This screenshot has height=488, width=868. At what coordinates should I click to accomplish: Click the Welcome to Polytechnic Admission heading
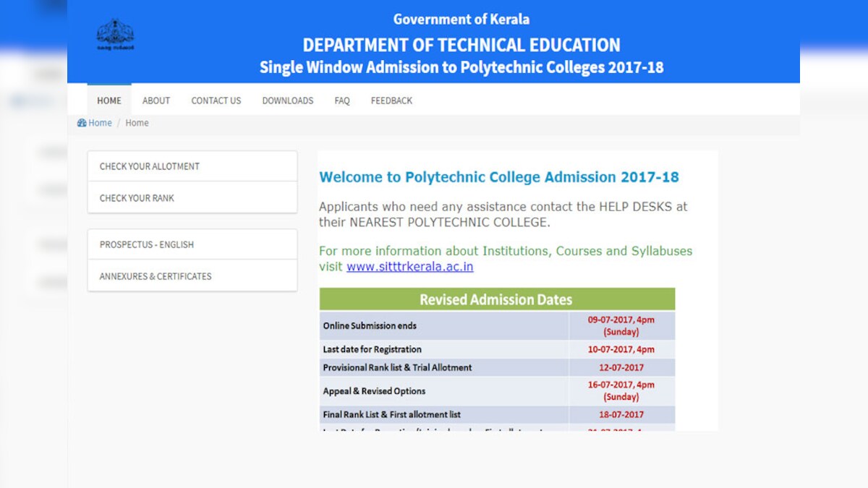pos(499,176)
